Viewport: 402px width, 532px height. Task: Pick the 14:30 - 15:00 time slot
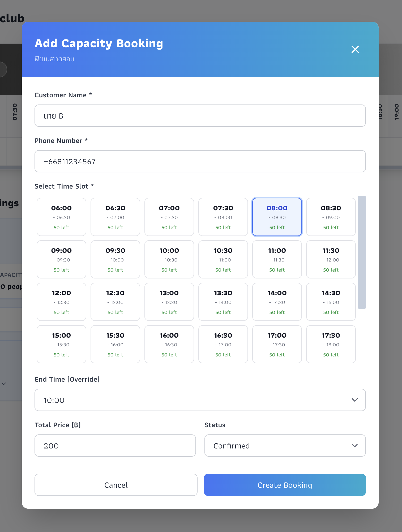click(x=331, y=302)
